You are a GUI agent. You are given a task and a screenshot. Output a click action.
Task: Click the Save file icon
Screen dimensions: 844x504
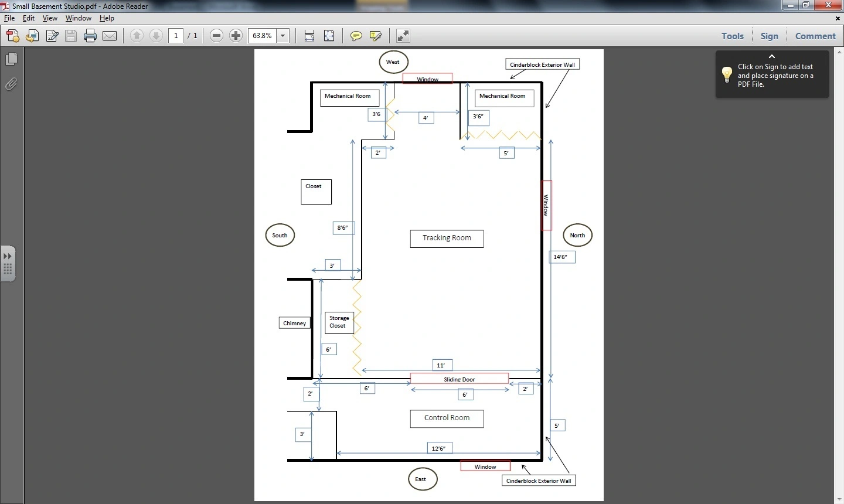click(71, 36)
